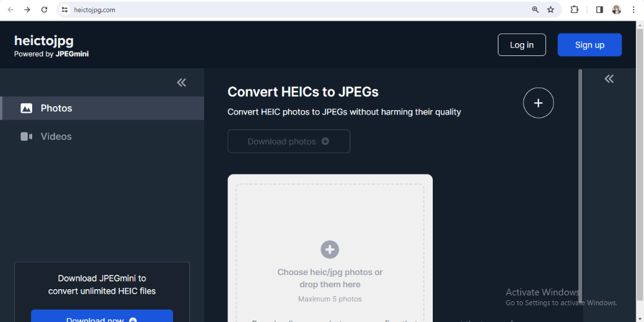Toggle the browser side panel
The height and width of the screenshot is (322, 644).
tap(600, 10)
